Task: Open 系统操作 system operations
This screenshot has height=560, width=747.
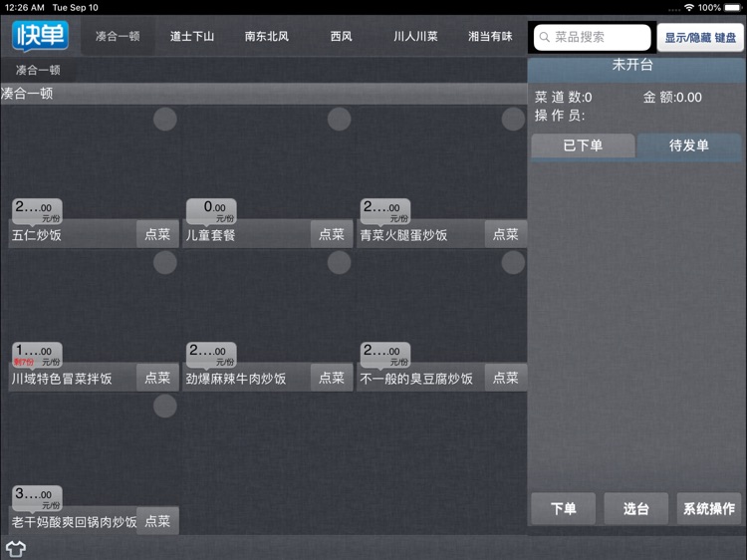Action: pos(709,508)
